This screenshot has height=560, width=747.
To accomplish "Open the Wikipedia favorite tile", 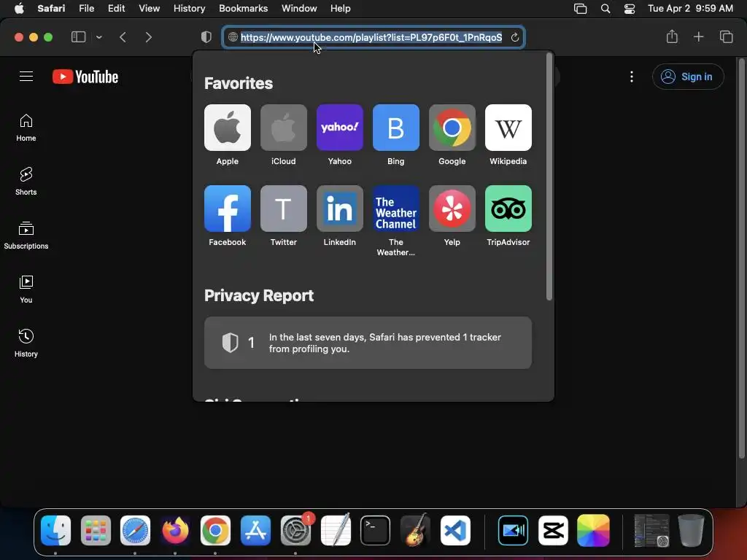I will tap(508, 128).
